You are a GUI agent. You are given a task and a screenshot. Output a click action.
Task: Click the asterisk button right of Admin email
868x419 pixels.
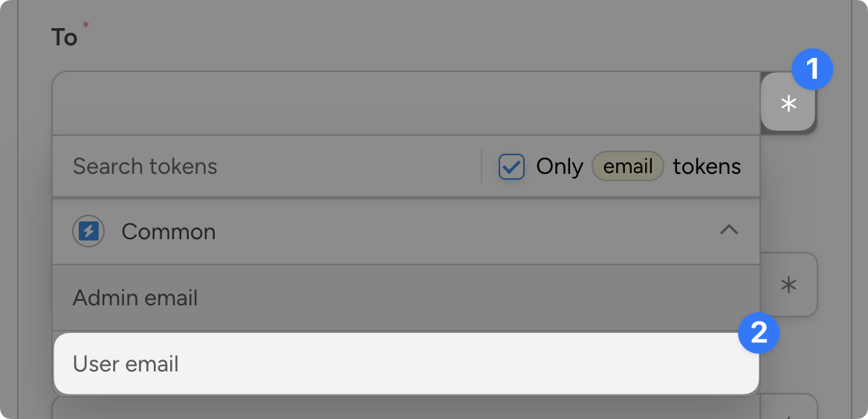[x=788, y=285]
